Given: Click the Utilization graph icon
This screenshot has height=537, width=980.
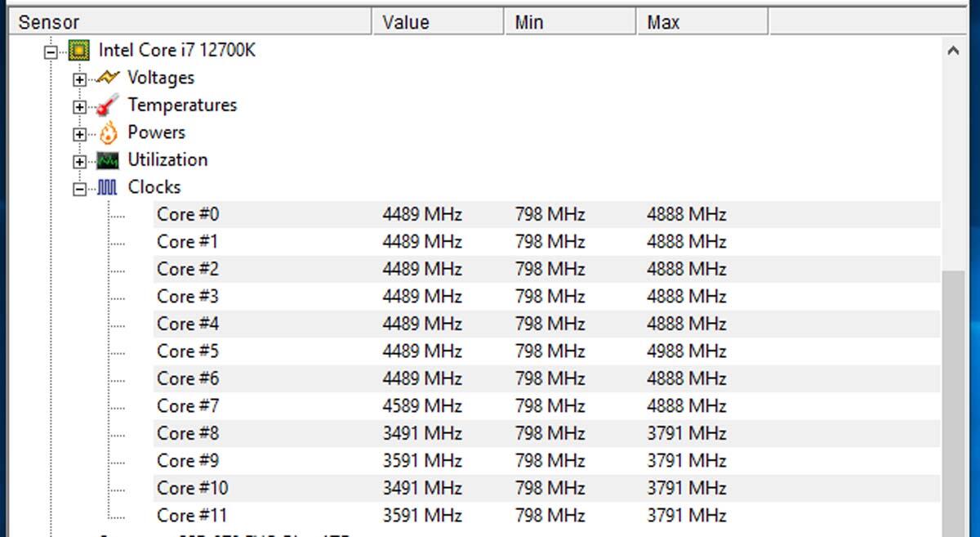Looking at the screenshot, I should (x=108, y=160).
